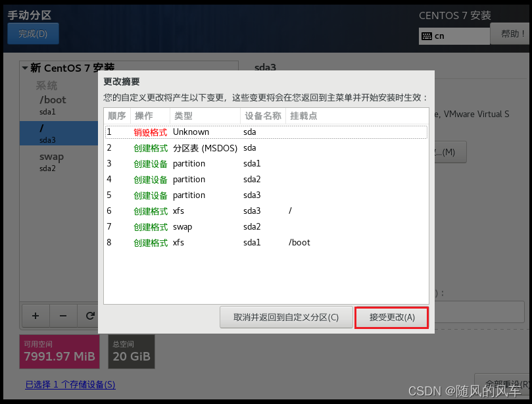Sort by 顺序 column header
This screenshot has height=404, width=532.
[x=117, y=116]
